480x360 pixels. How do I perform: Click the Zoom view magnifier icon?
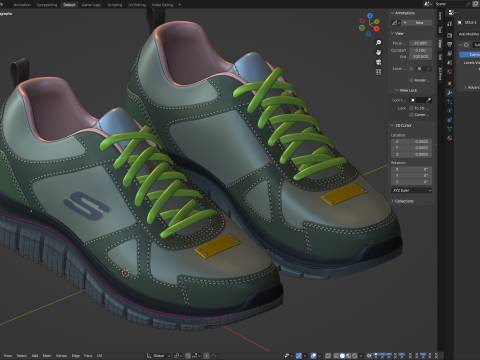pyautogui.click(x=378, y=43)
